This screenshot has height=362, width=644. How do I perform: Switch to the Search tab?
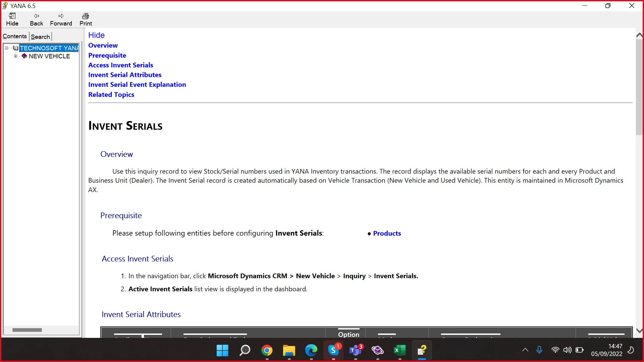pyautogui.click(x=40, y=37)
